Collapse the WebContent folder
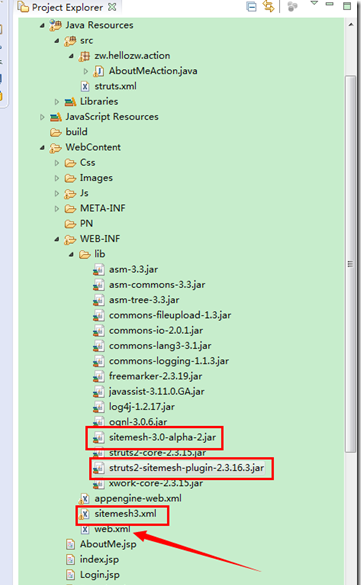This screenshot has height=585, width=361. pyautogui.click(x=42, y=148)
